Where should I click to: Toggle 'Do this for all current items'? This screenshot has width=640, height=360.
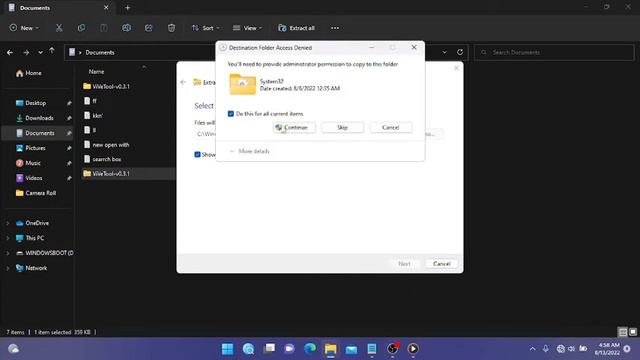click(x=231, y=113)
